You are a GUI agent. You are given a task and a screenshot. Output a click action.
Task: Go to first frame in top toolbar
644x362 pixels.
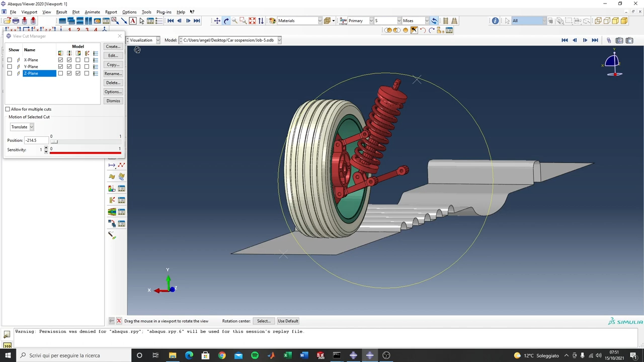pos(171,21)
